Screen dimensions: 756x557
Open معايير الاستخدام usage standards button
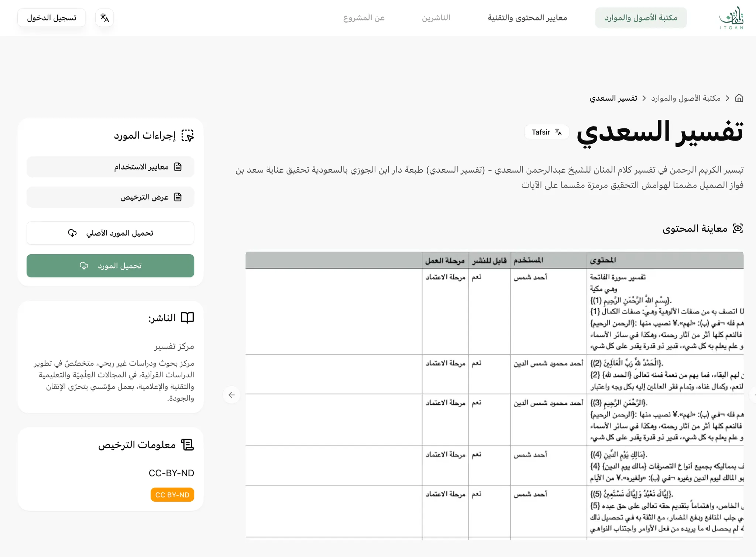tap(110, 167)
